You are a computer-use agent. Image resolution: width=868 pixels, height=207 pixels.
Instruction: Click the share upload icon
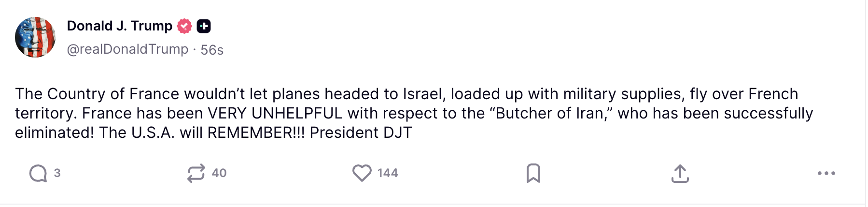point(680,174)
